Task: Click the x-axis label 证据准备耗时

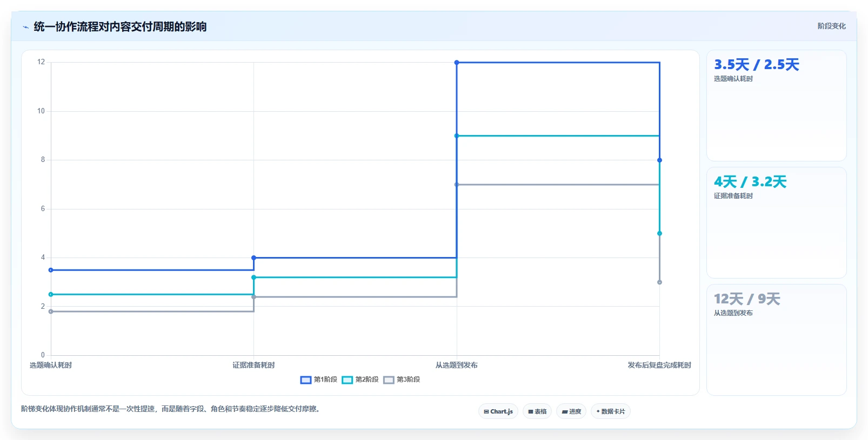Action: 253,365
